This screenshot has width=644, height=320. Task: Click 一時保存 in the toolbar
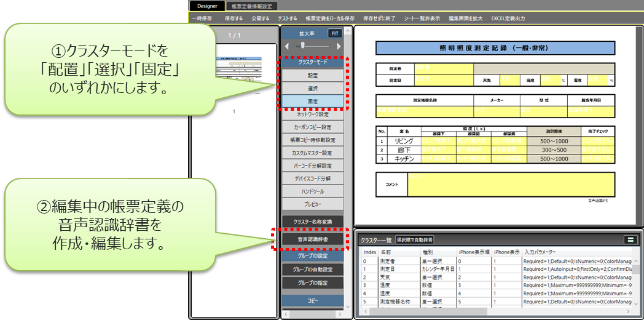pos(202,18)
